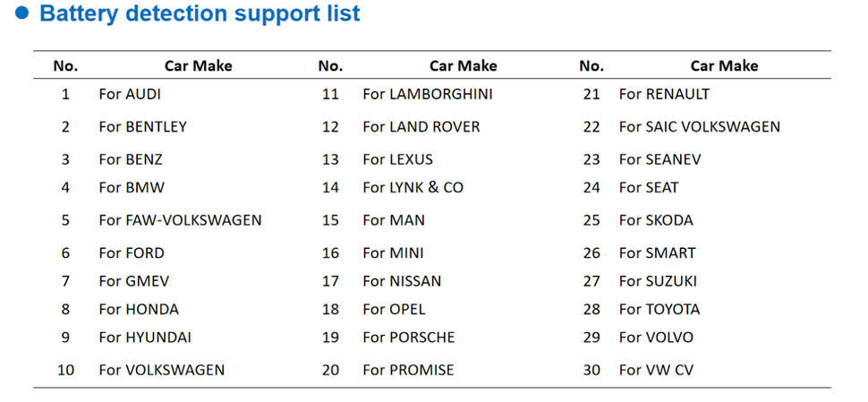This screenshot has width=868, height=402.
Task: Select the "For VW CV" entry
Action: [656, 370]
